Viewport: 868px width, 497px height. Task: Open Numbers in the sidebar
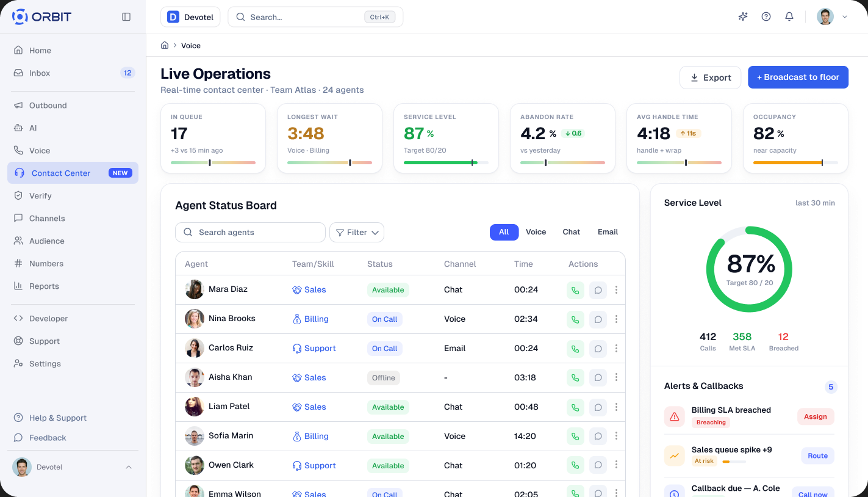coord(73,264)
